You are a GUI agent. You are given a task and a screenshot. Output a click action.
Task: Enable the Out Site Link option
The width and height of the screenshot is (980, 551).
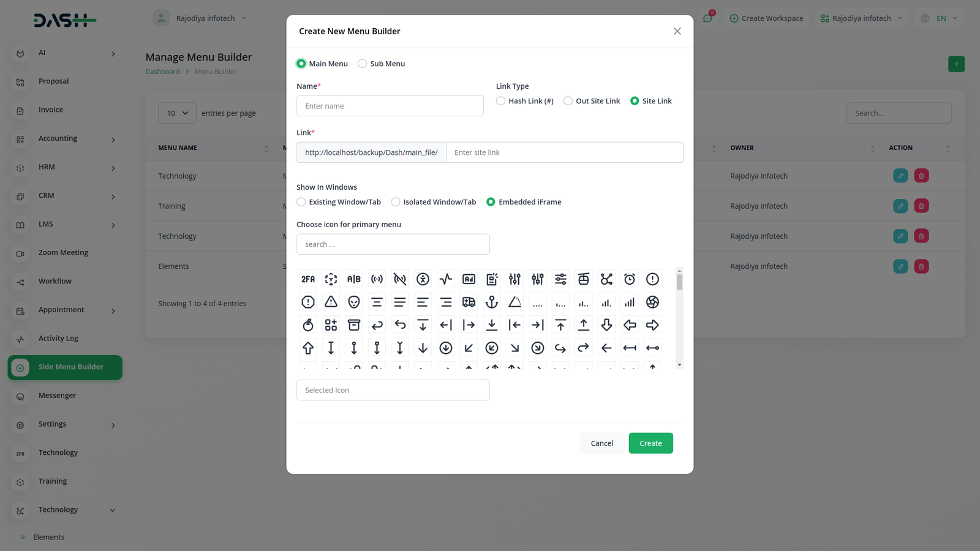(x=568, y=101)
